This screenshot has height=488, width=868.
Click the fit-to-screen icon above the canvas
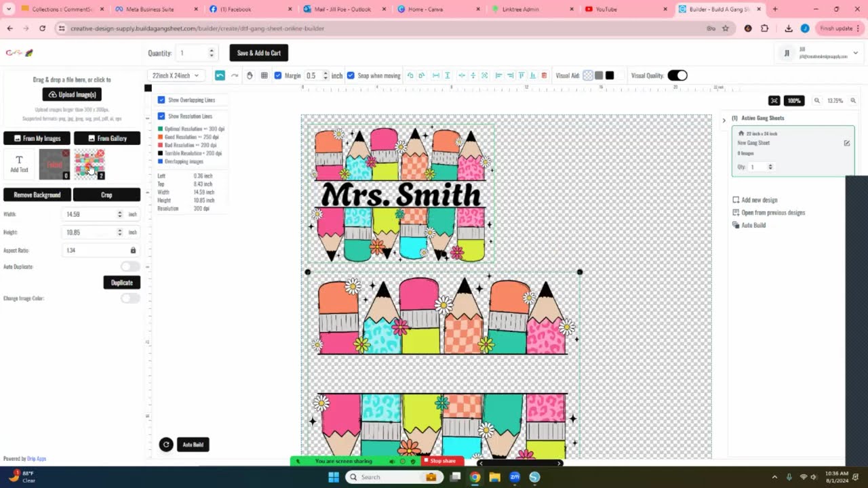click(x=774, y=100)
